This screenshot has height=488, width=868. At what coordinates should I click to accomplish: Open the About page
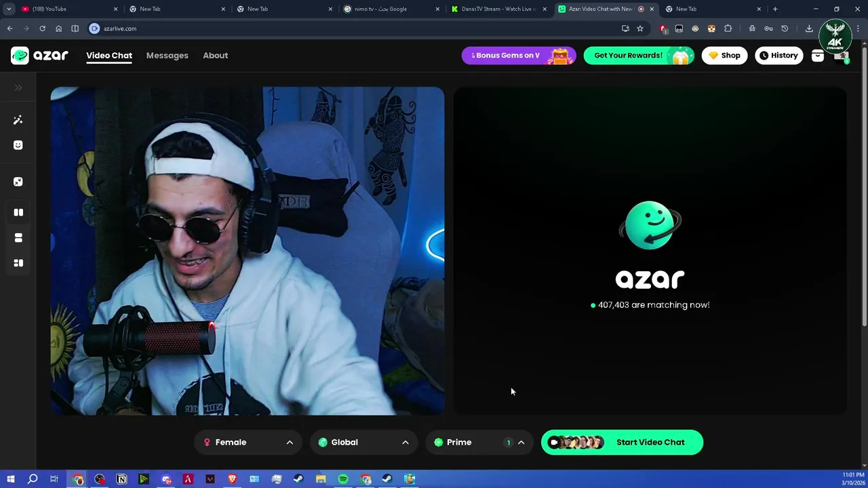point(216,56)
